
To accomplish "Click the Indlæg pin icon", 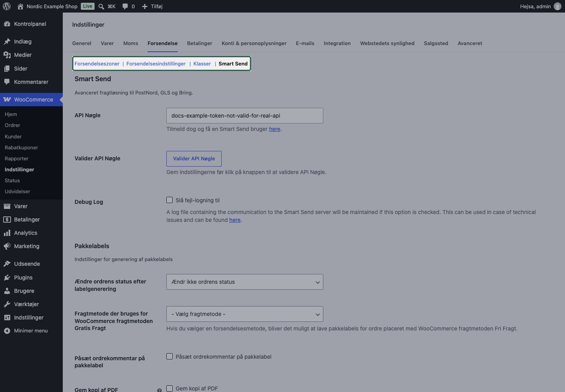I will 7,42.
